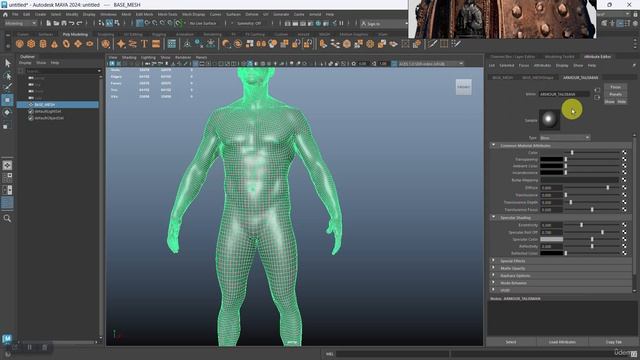Expand the Raytrace Options section
The image size is (640, 360).
click(493, 276)
